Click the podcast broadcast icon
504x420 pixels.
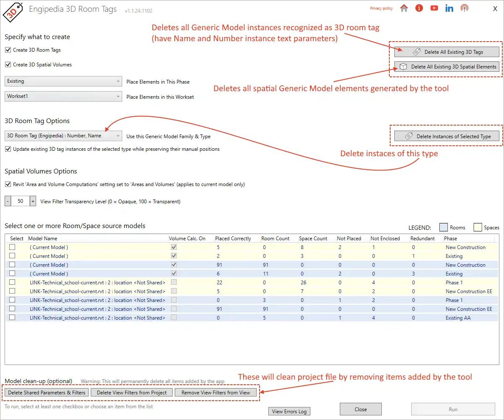(x=465, y=8)
